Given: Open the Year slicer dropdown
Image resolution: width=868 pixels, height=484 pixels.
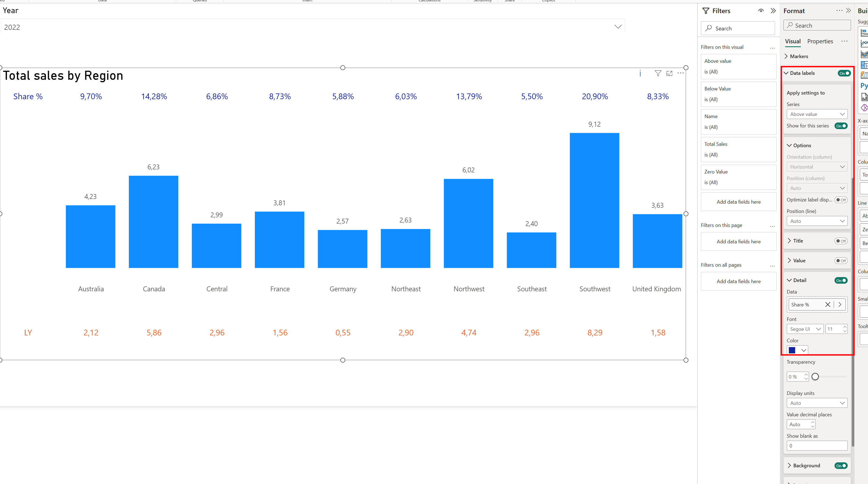Looking at the screenshot, I should 618,27.
